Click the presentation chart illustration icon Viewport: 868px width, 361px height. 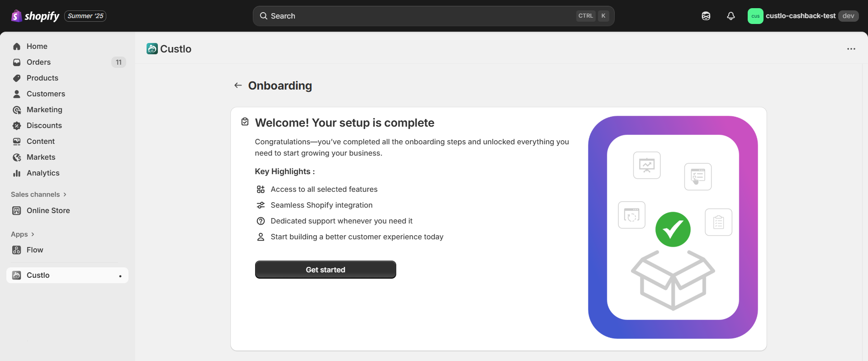[647, 165]
